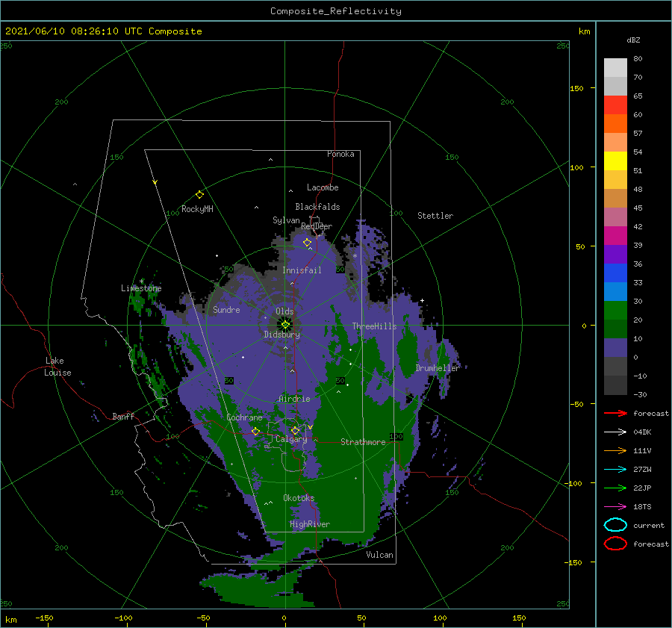Click the Calgary city label
672x628 pixels.
(291, 439)
